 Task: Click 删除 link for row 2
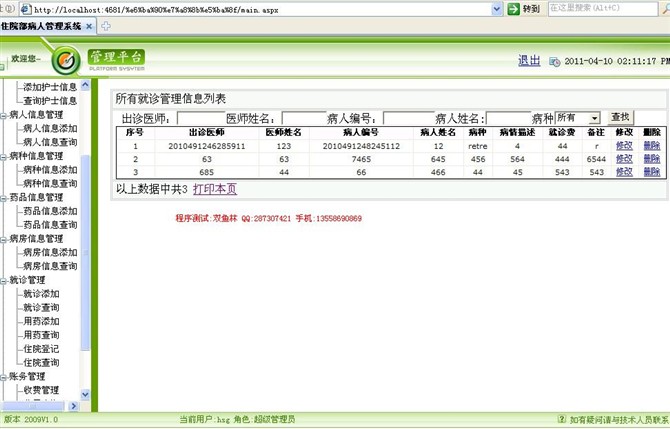point(652,159)
